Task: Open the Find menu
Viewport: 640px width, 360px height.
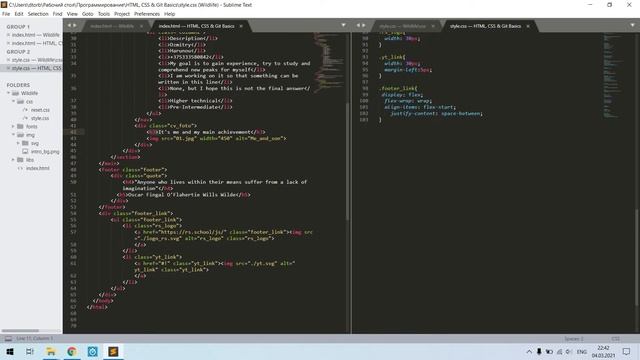Action: click(58, 14)
